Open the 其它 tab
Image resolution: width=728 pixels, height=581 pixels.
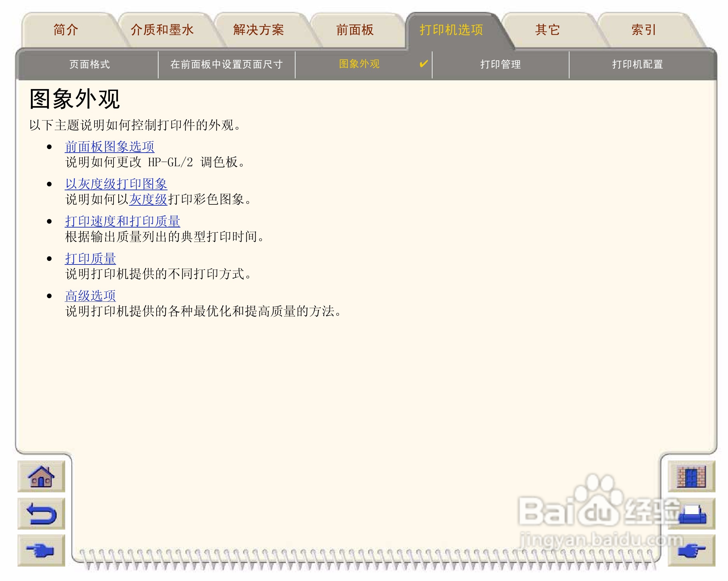(x=547, y=30)
